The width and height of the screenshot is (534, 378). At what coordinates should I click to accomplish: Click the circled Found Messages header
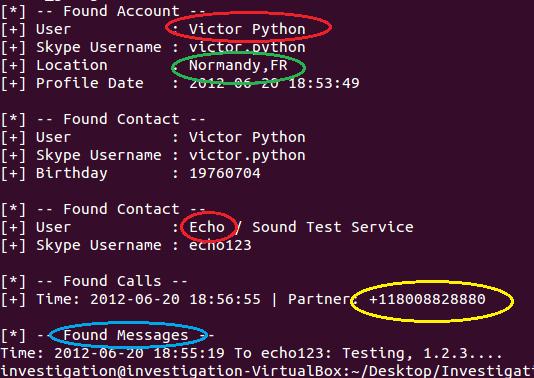pyautogui.click(x=125, y=335)
